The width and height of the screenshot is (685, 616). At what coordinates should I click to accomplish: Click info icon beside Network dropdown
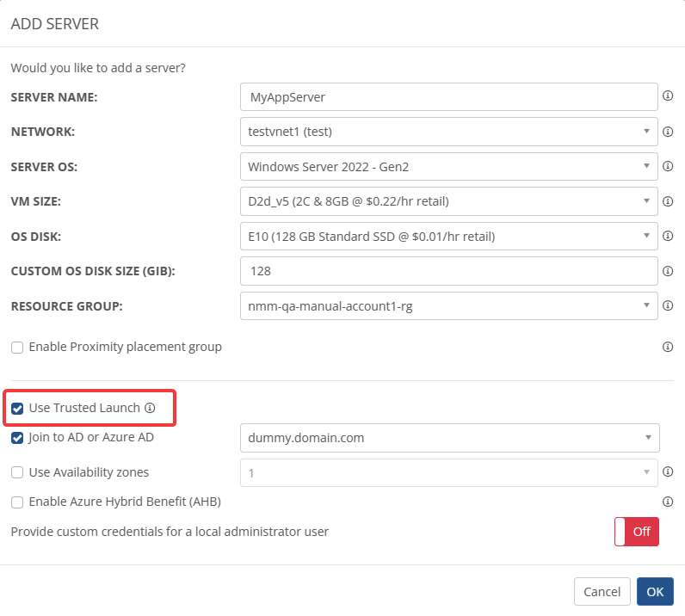pyautogui.click(x=668, y=132)
